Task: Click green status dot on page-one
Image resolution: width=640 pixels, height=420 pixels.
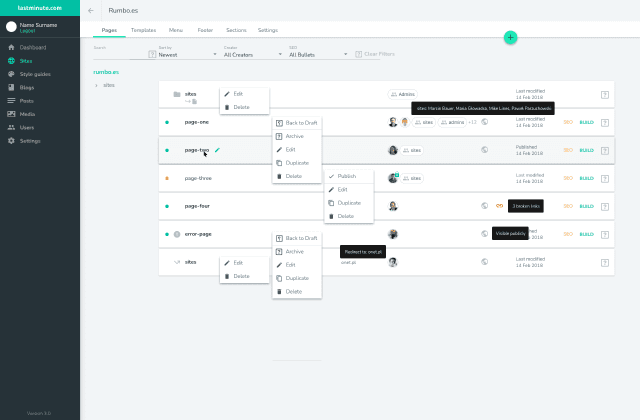Action: [x=167, y=122]
